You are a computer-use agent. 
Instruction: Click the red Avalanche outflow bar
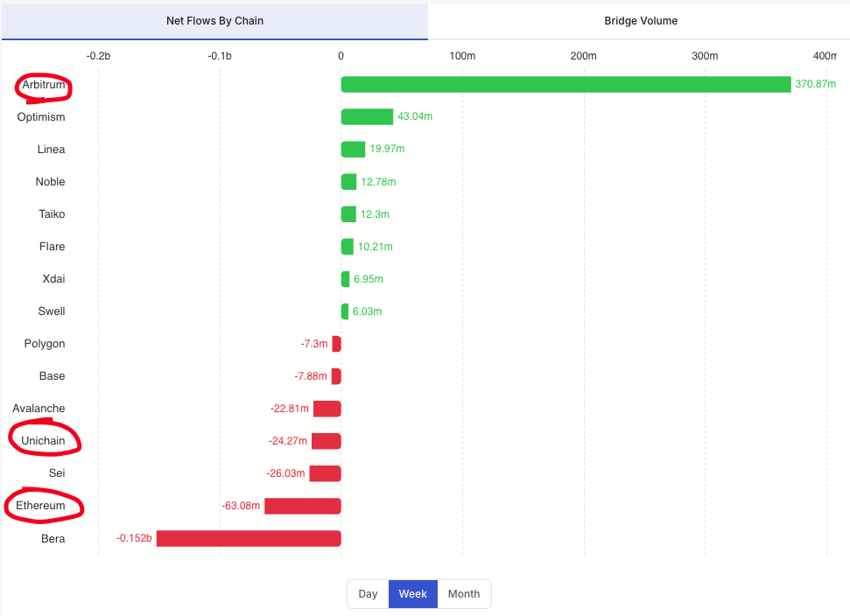click(327, 409)
